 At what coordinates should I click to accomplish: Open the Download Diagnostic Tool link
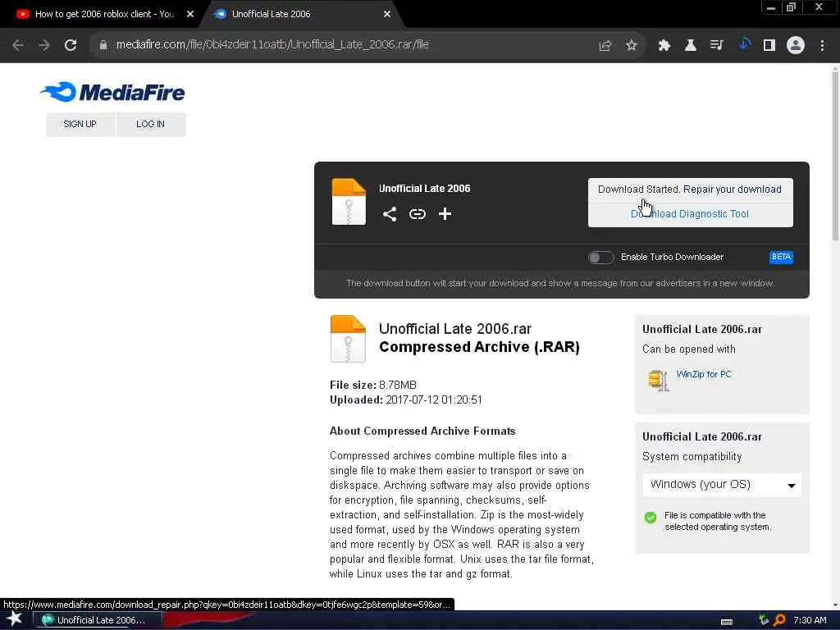pos(690,214)
